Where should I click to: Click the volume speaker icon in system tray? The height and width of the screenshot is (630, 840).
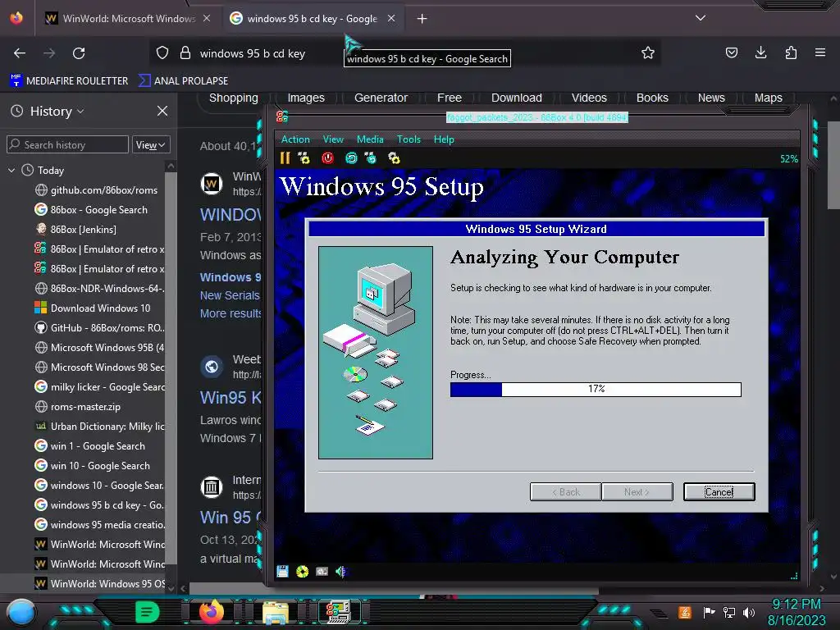pyautogui.click(x=749, y=612)
